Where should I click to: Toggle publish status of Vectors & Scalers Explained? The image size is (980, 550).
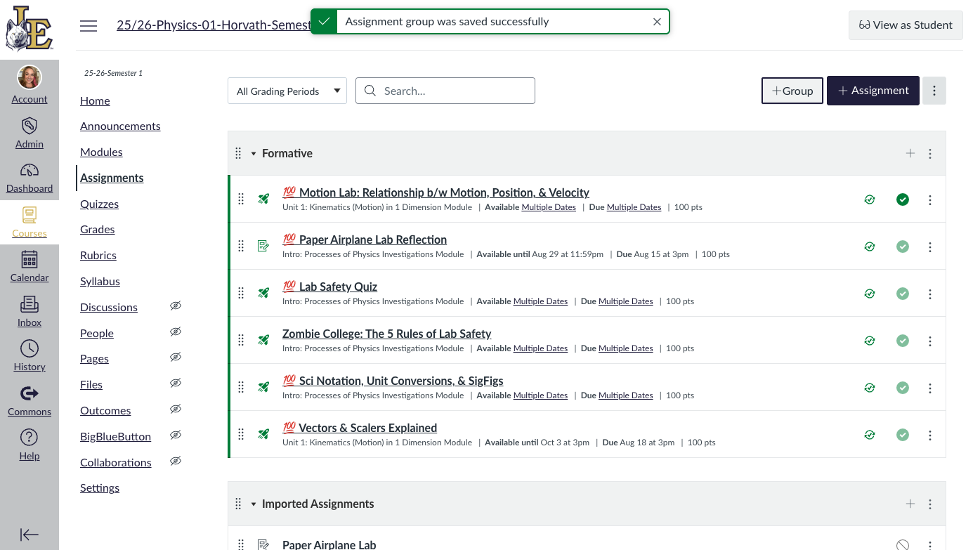[903, 435]
